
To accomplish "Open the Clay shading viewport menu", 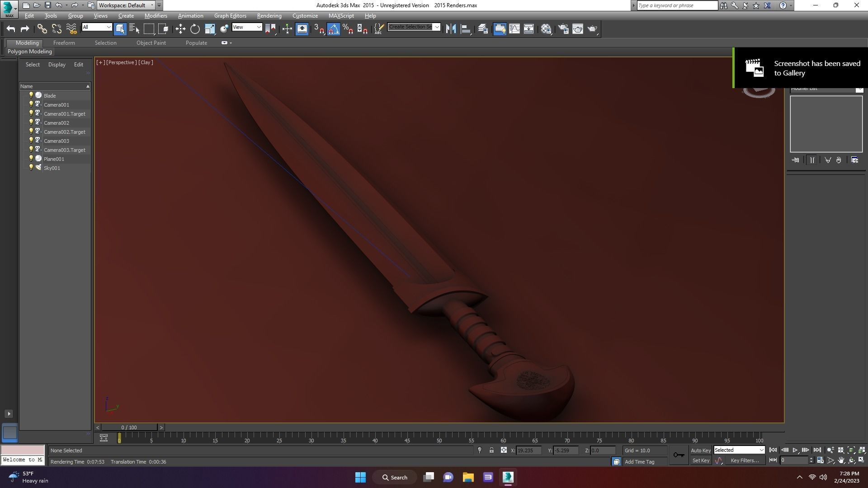I will 146,62.
